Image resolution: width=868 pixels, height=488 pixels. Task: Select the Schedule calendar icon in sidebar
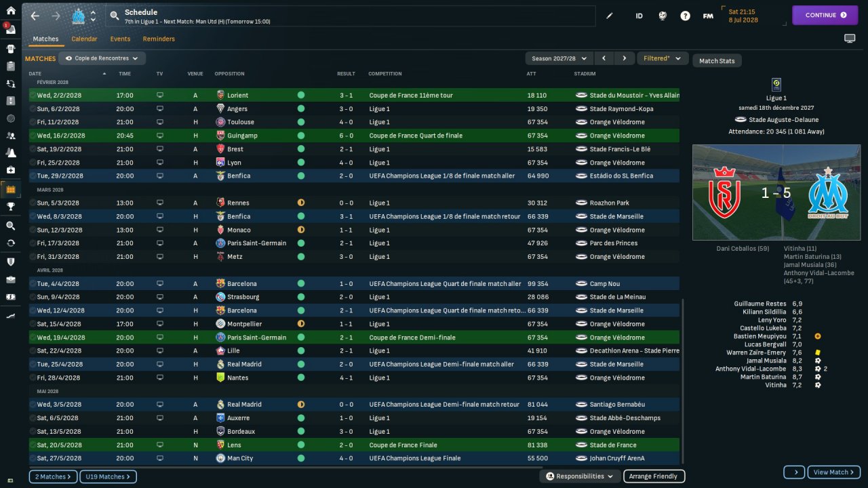[10, 189]
